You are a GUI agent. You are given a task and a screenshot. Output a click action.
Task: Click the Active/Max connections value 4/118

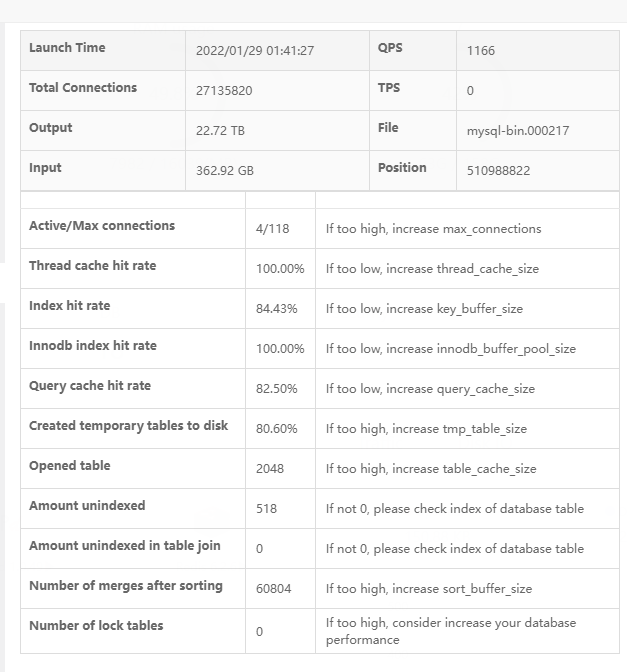[272, 228]
